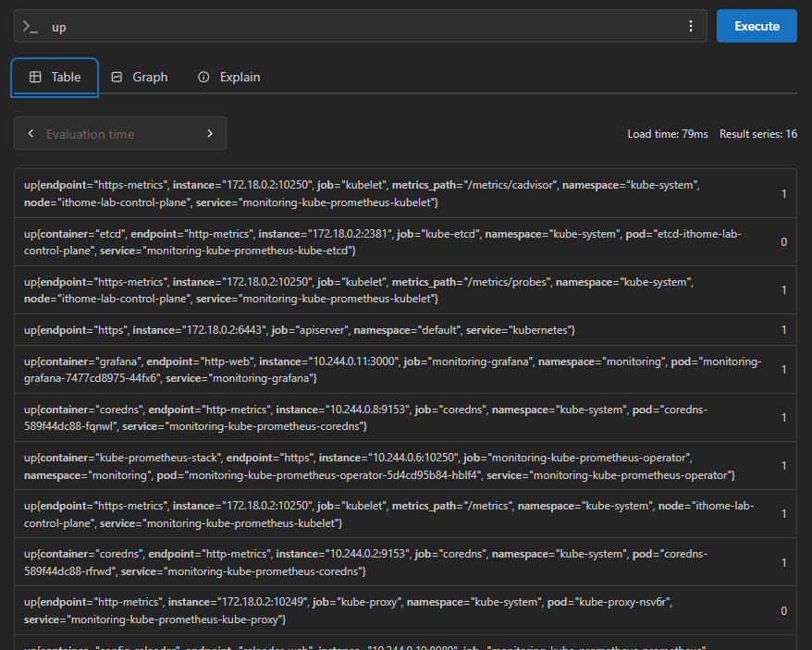
Task: Select the coredns-589f44dc88-fqnwl series row
Action: pyautogui.click(x=405, y=418)
